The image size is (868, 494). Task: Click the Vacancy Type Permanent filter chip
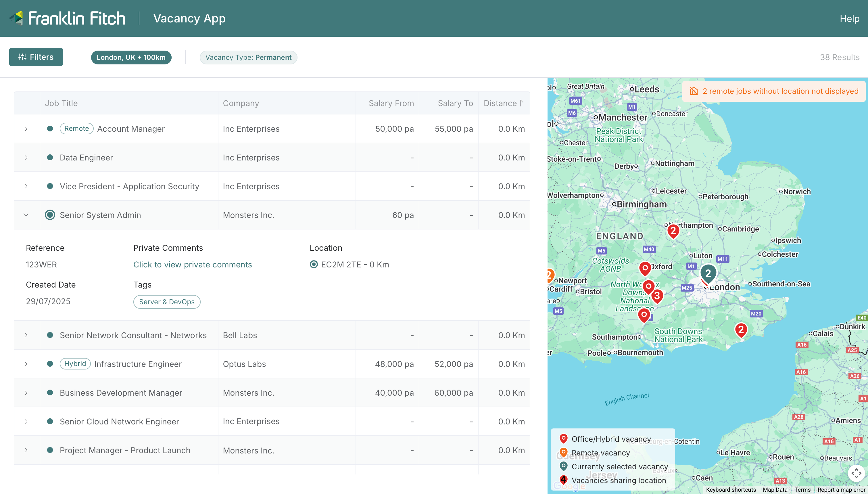click(x=248, y=57)
